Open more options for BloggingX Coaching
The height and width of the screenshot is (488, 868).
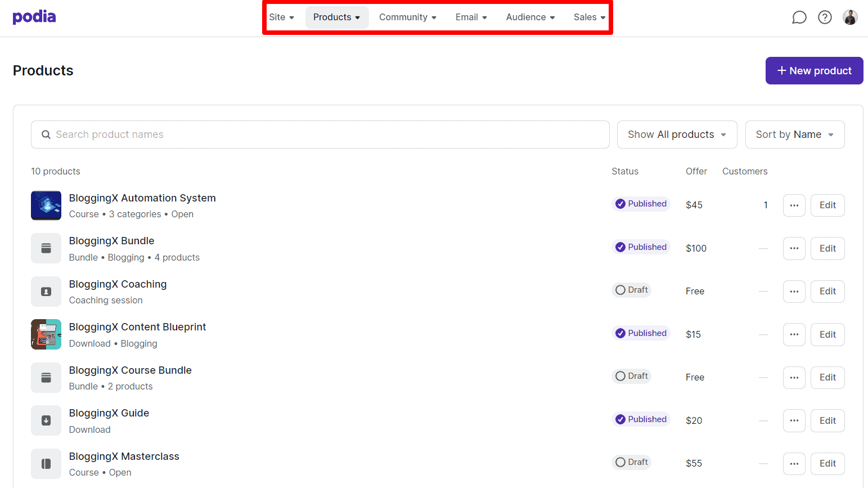[x=794, y=292]
